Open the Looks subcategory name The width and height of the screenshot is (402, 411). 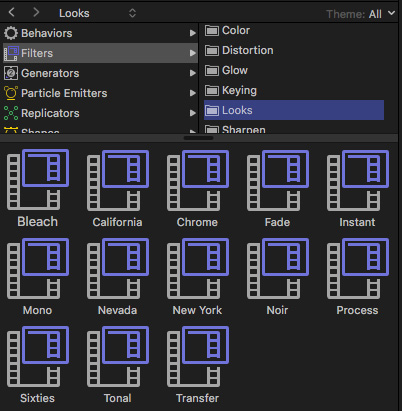pos(237,110)
